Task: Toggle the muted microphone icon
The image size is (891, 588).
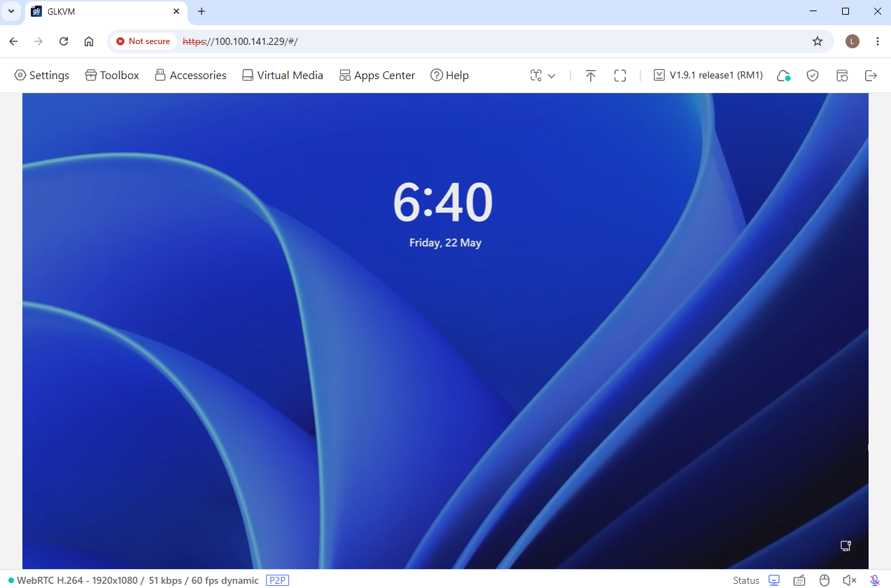Action: coord(875,580)
